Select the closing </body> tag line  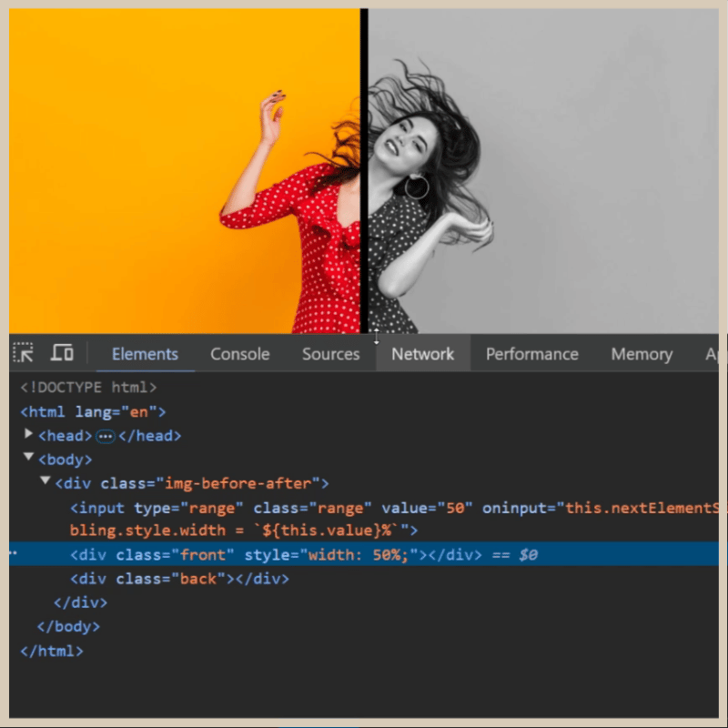point(68,627)
